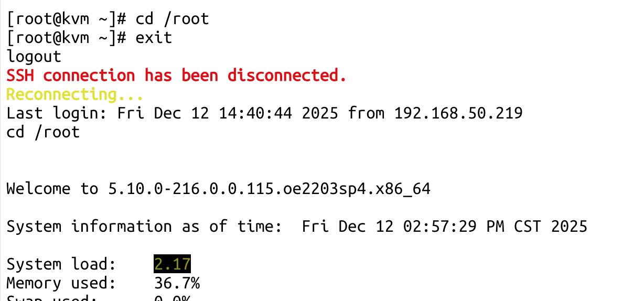Click the highlighted 2.17 system load value

(172, 264)
